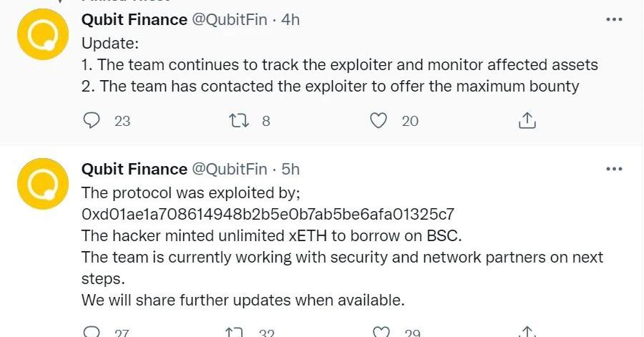Click the exploiter address starting 0xd01ae1a7
The height and width of the screenshot is (337, 644).
point(268,214)
